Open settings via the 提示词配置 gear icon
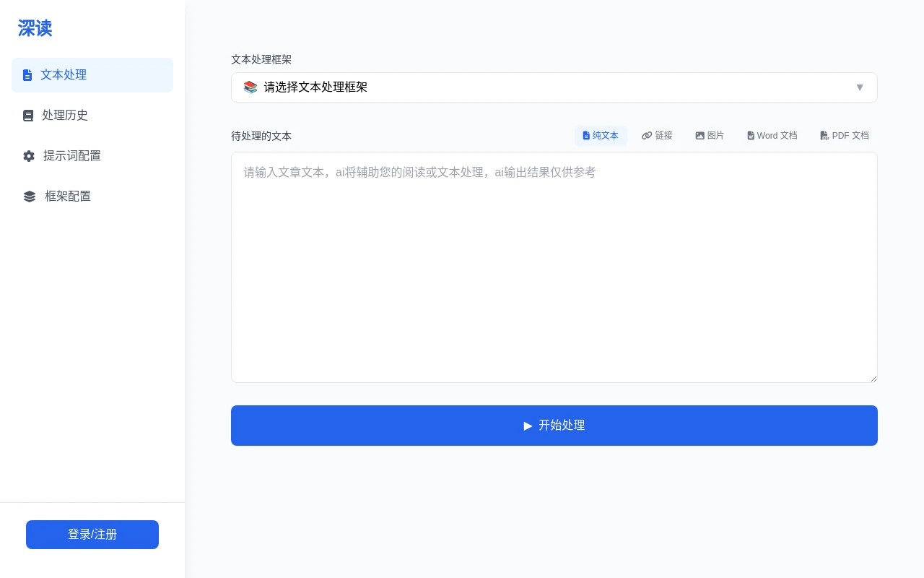The width and height of the screenshot is (924, 578). [27, 155]
